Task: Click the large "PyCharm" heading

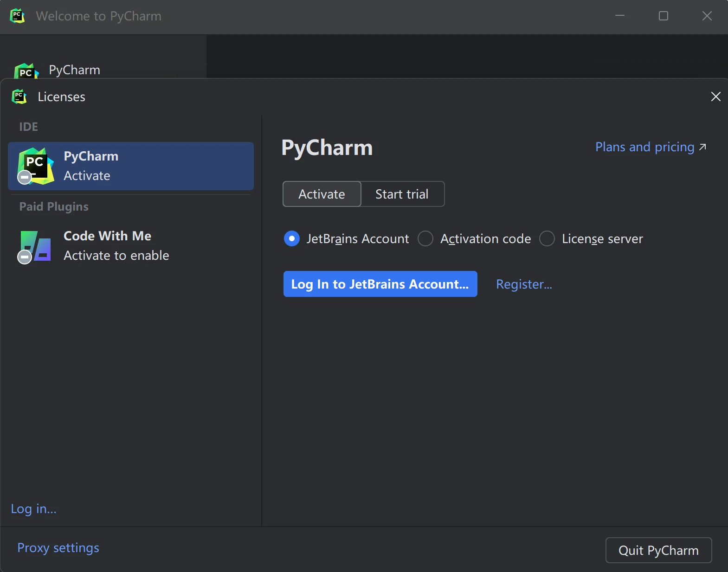Action: (x=327, y=148)
